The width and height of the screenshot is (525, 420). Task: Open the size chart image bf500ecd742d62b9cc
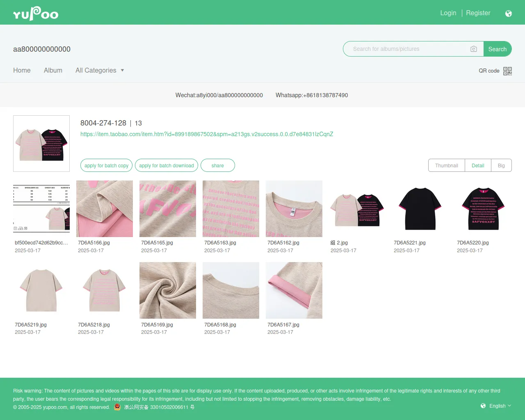click(x=41, y=209)
